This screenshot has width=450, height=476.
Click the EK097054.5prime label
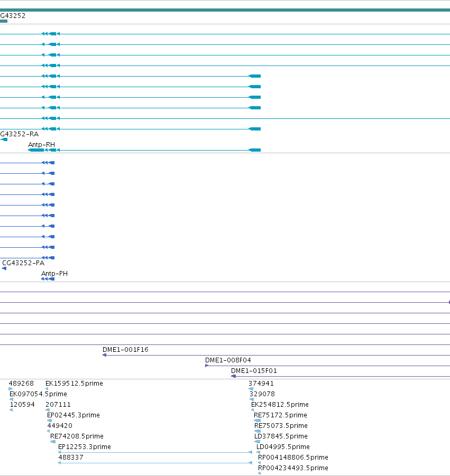coord(38,394)
